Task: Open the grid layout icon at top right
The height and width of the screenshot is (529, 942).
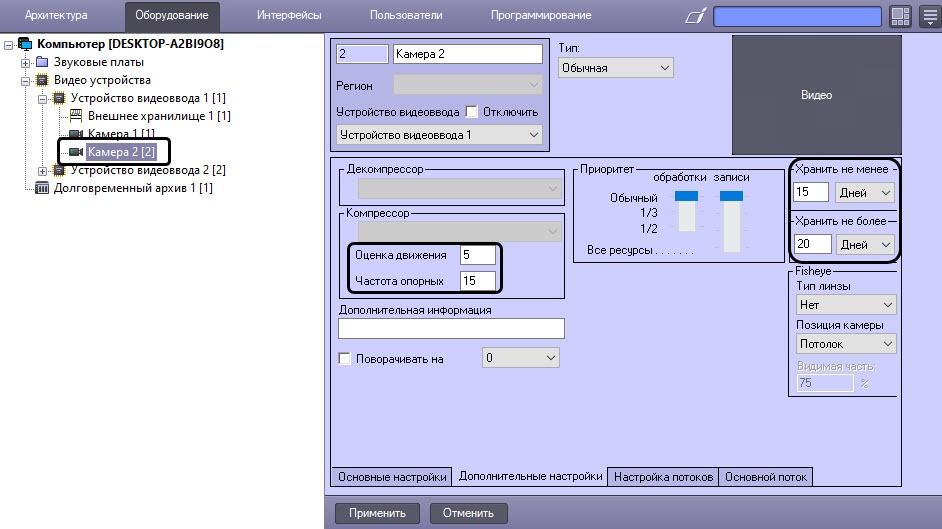Action: (900, 16)
